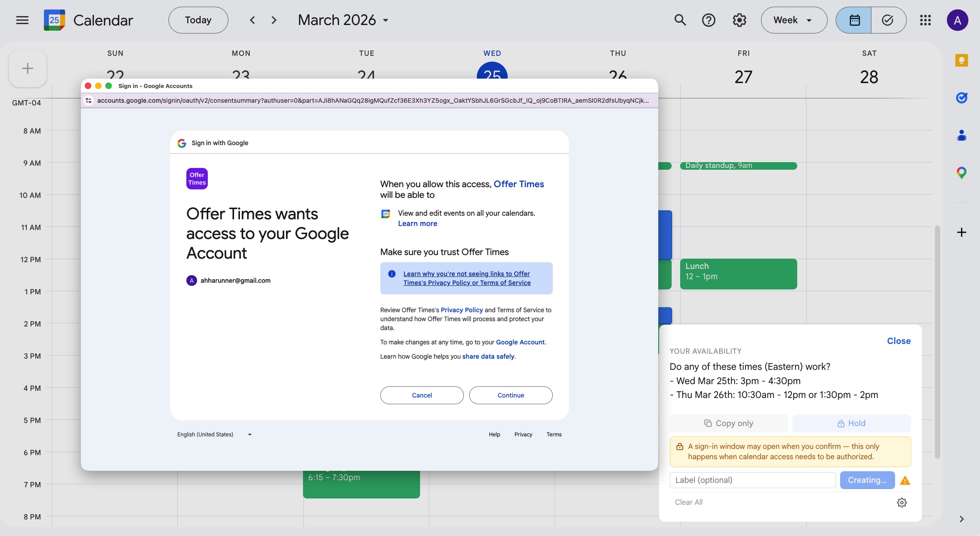Open link about missing Privacy Policy links
Image resolution: width=980 pixels, height=536 pixels.
[x=467, y=278]
